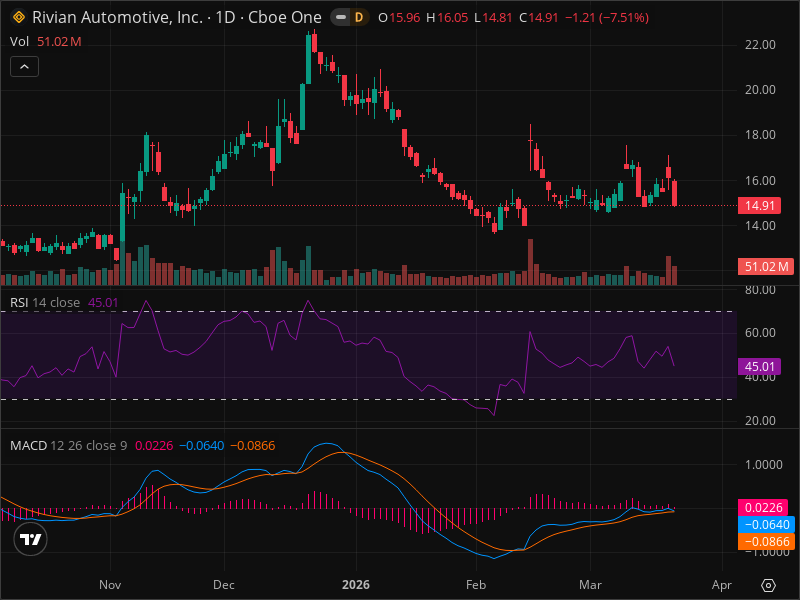Image resolution: width=800 pixels, height=600 pixels.
Task: Click the MACD legend value −0.0866
Action: coord(253,445)
